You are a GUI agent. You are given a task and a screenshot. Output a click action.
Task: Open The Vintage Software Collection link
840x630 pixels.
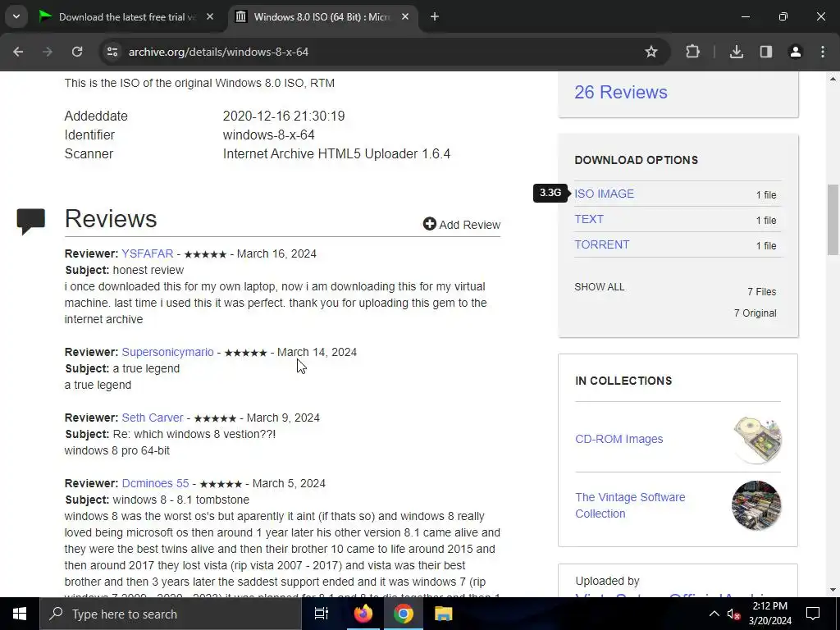(630, 505)
